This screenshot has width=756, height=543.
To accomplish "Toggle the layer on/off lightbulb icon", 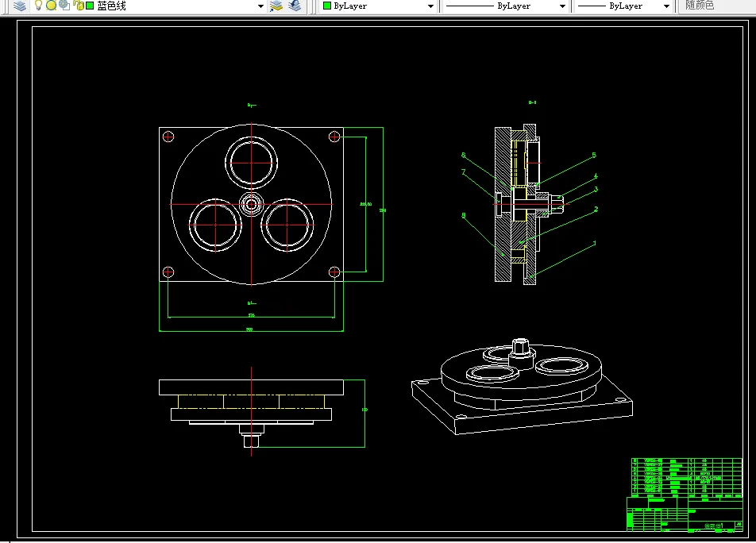I will coord(37,6).
